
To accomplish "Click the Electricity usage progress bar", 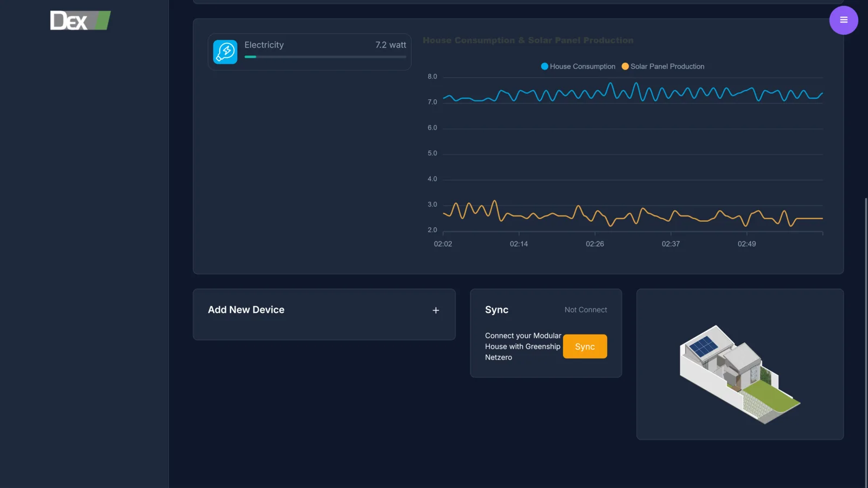I will pos(325,57).
